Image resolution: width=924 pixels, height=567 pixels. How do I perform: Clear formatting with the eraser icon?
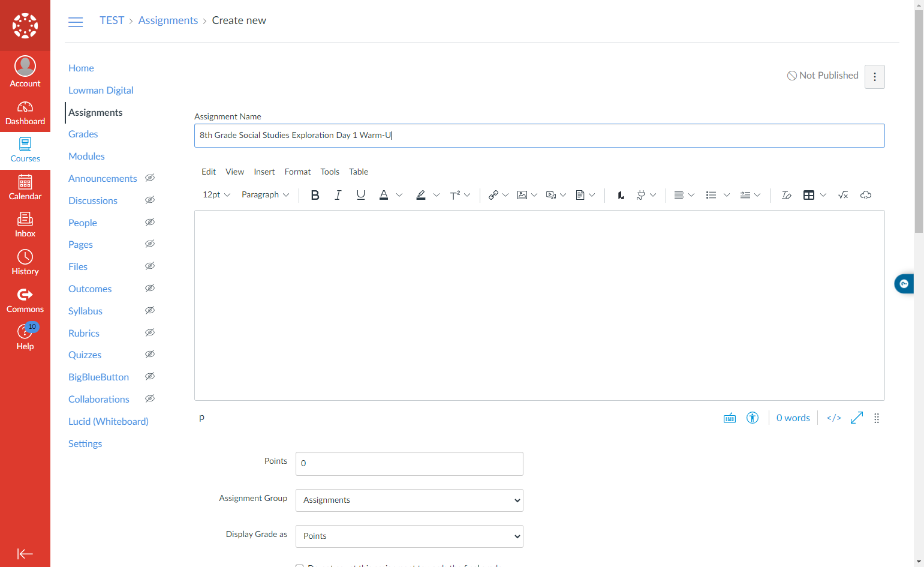click(x=786, y=195)
